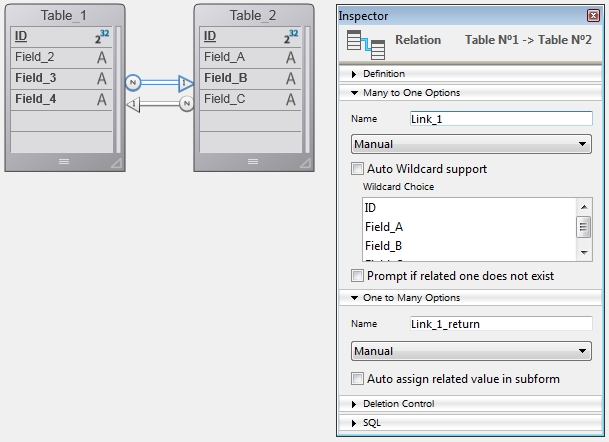Image resolution: width=609 pixels, height=442 pixels.
Task: Click the resize handle of Table_1
Action: [x=116, y=161]
